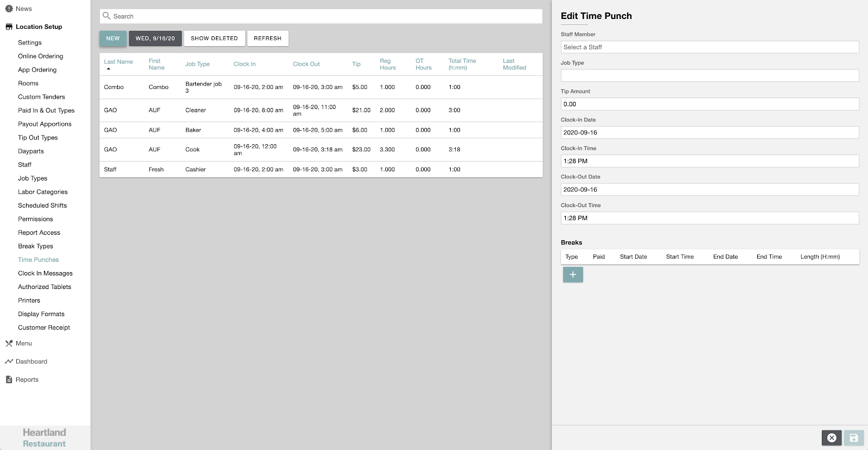Screen dimensions: 868x450
Task: Click the search magnifier icon
Action: coord(107,16)
